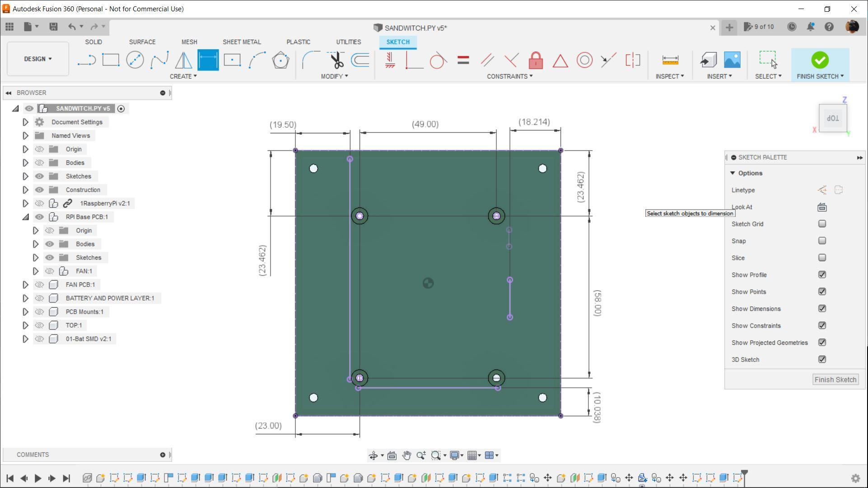This screenshot has width=868, height=488.
Task: Jump to the timeline beginning
Action: (x=10, y=478)
